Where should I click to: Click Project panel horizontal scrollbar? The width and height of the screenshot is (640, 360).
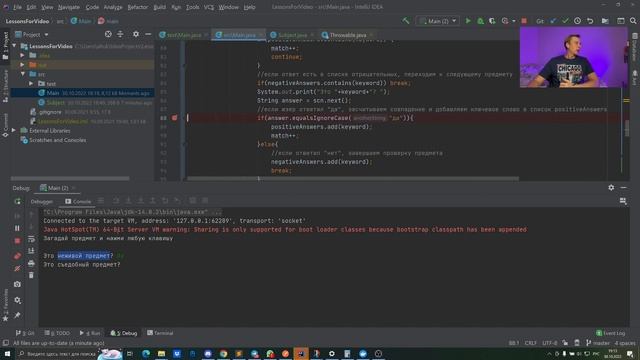pos(70,178)
